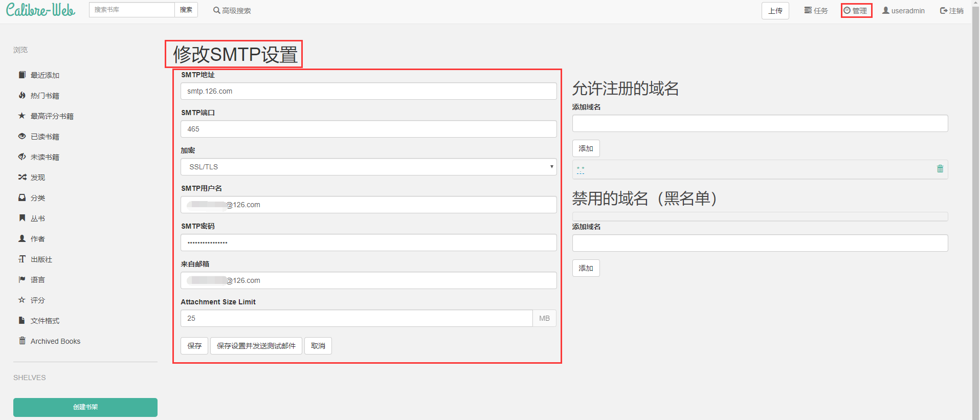Open Archived Books in the sidebar
This screenshot has height=420, width=980.
tap(55, 341)
